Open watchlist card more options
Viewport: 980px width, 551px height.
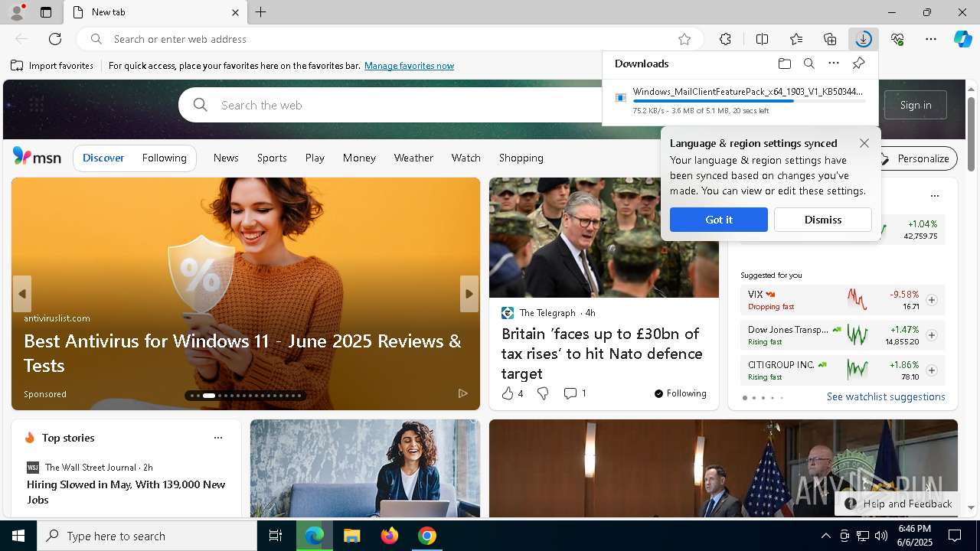point(934,196)
